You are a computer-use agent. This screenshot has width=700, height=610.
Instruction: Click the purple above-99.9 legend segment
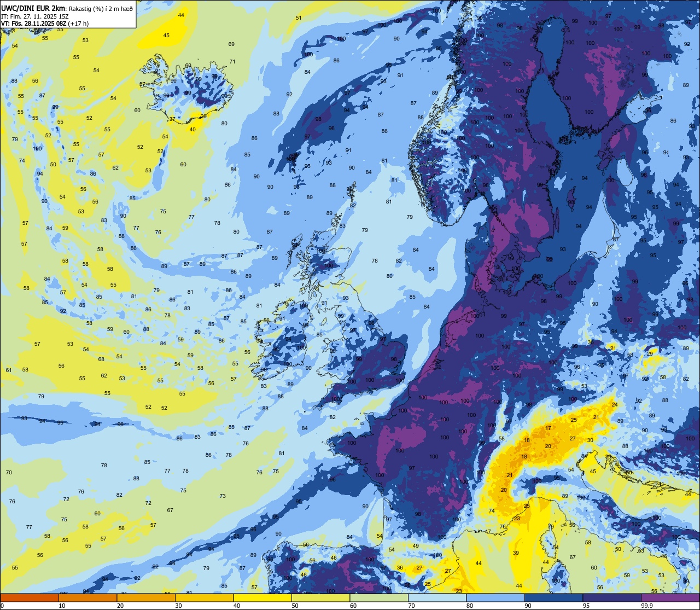(670, 597)
